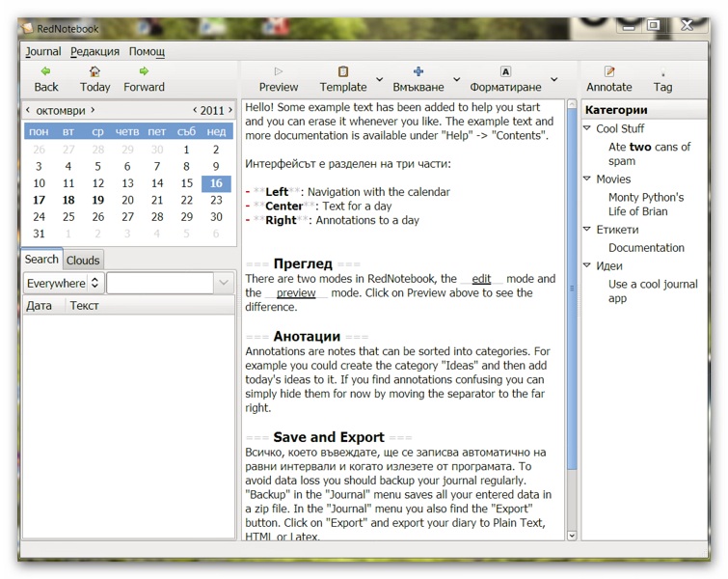Open the Форматиране format button
Screen dimensions: 728x579
coord(505,79)
